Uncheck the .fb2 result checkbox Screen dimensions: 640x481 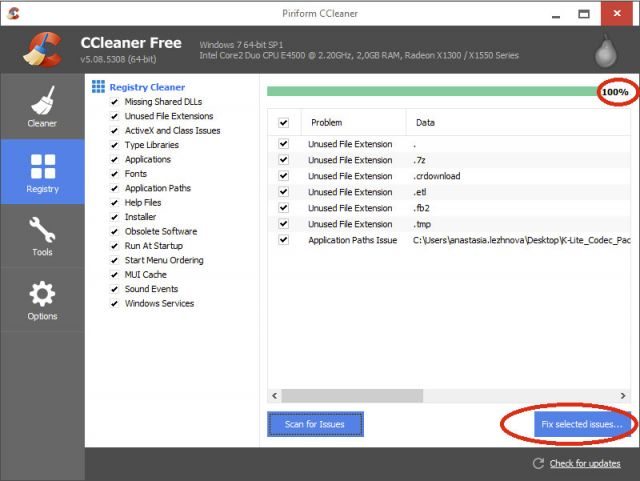point(283,207)
